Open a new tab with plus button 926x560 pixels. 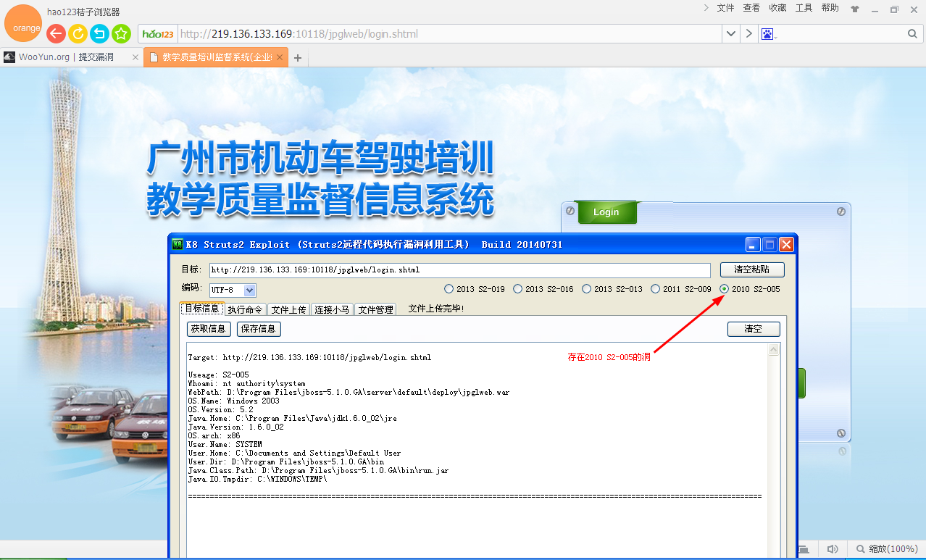coord(297,58)
